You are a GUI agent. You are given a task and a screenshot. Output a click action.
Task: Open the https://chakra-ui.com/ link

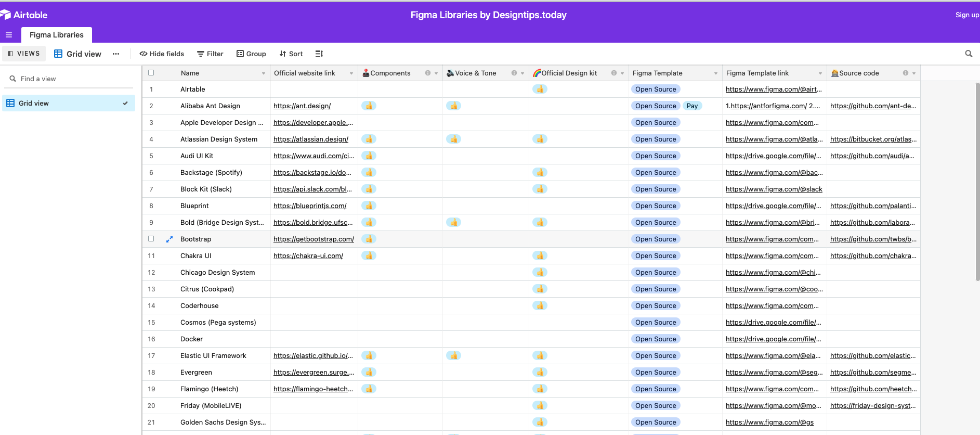(x=308, y=255)
